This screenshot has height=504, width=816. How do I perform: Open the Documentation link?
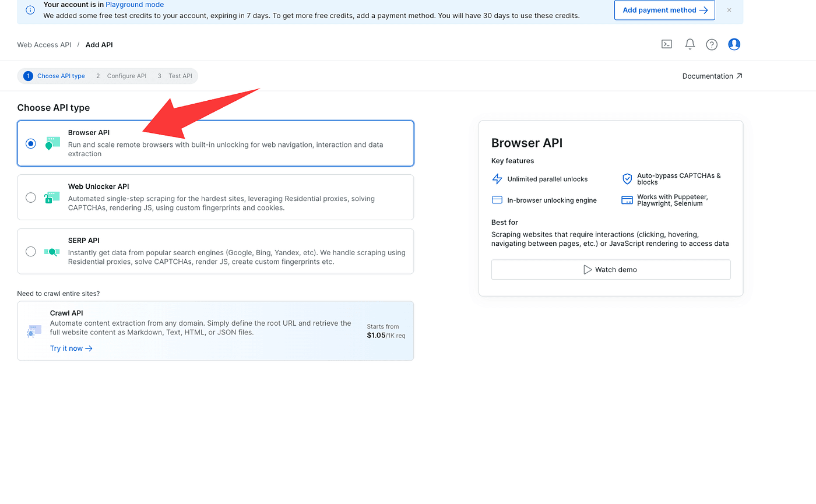(x=712, y=76)
